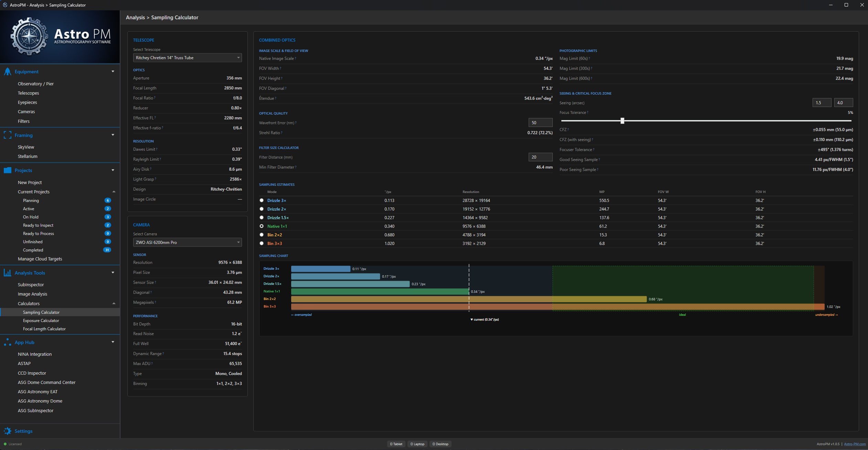
Task: Collapse the Current Projects tree section
Action: pos(114,192)
